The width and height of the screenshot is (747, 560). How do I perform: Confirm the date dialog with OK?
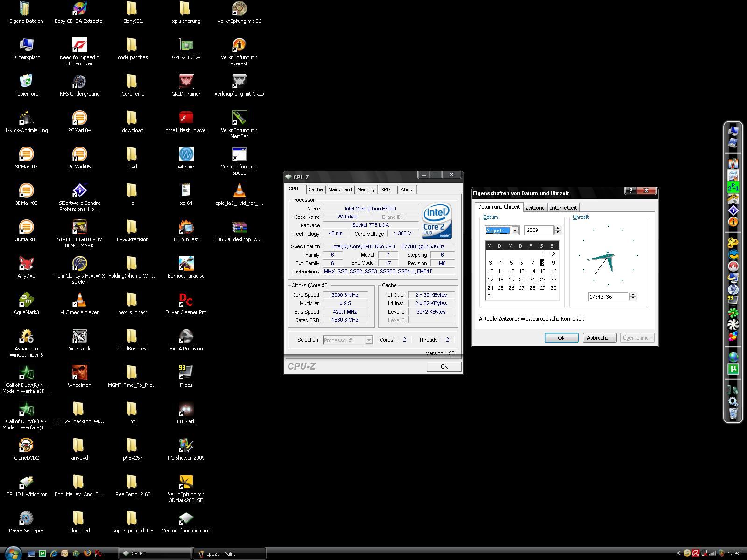pos(562,338)
